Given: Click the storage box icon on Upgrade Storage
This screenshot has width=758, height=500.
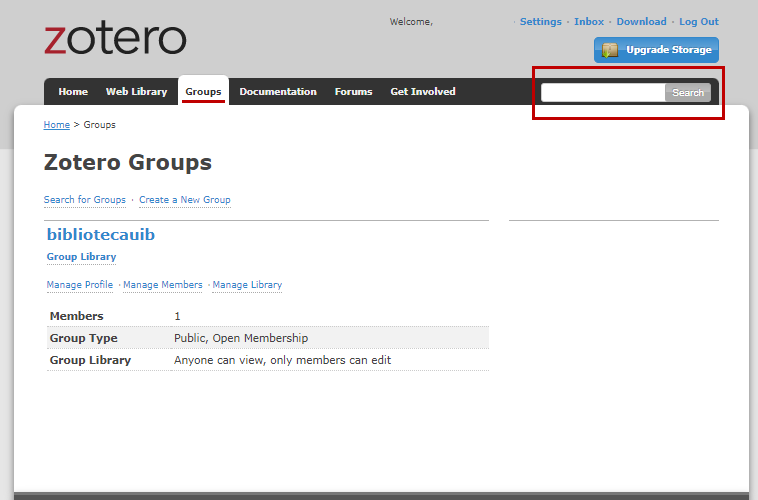Looking at the screenshot, I should pyautogui.click(x=610, y=50).
